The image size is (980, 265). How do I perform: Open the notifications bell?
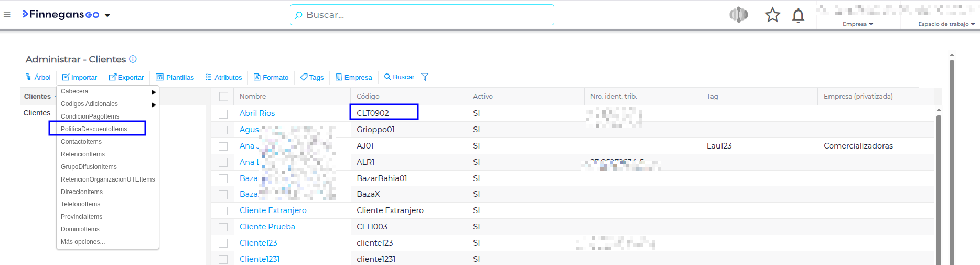coord(798,16)
